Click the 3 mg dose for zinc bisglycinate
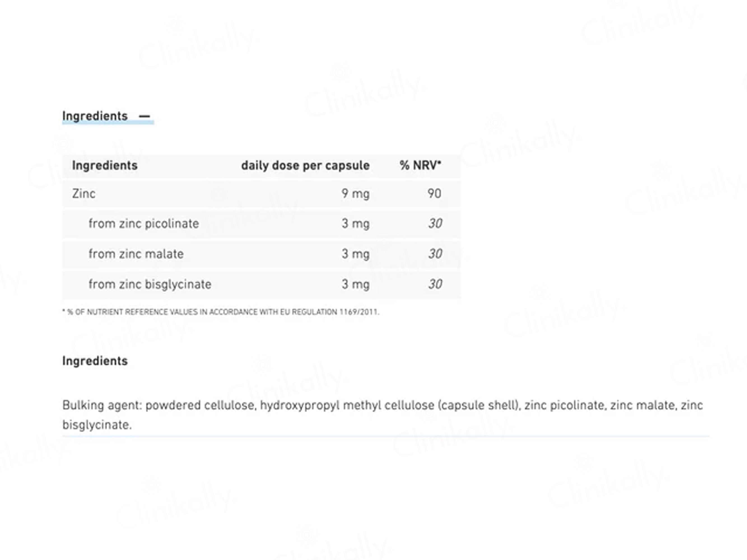Viewport: 747px width, 560px height. 355,284
